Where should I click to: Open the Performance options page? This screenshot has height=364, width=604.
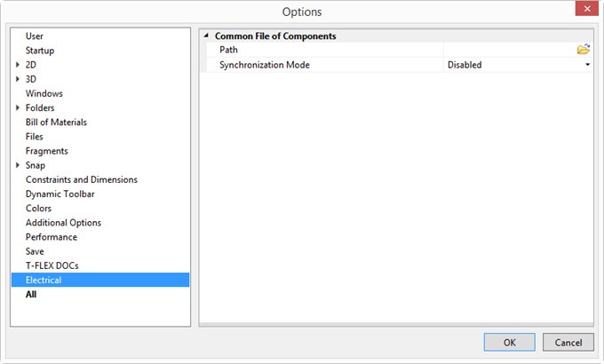(52, 237)
